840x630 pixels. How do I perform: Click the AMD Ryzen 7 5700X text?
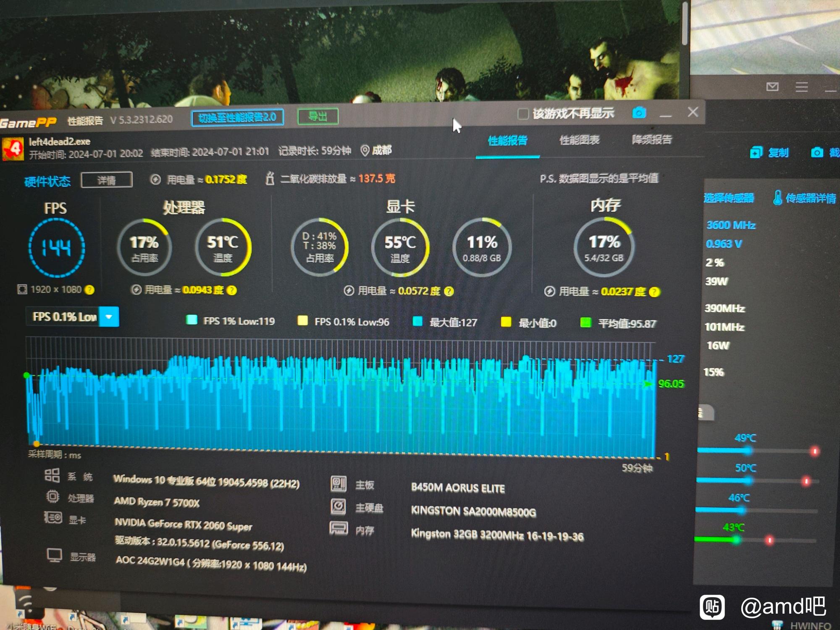click(x=157, y=501)
